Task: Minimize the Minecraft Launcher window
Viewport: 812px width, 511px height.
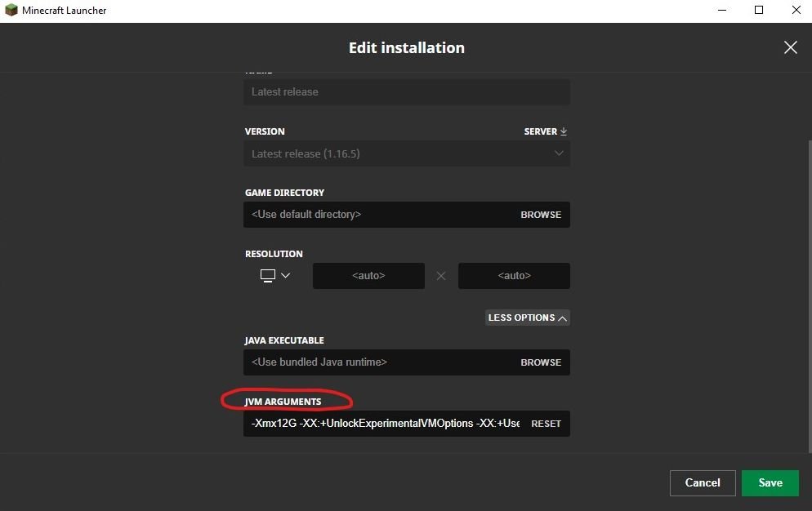Action: (722, 11)
